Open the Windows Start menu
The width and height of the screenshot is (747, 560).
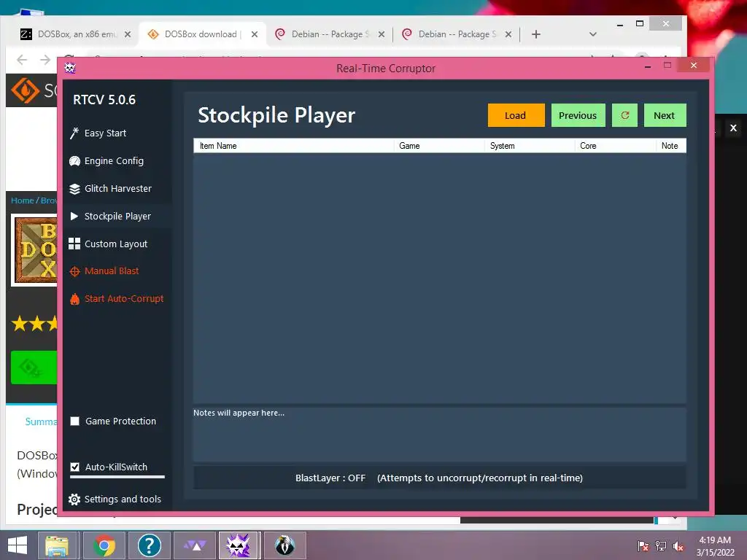18,545
